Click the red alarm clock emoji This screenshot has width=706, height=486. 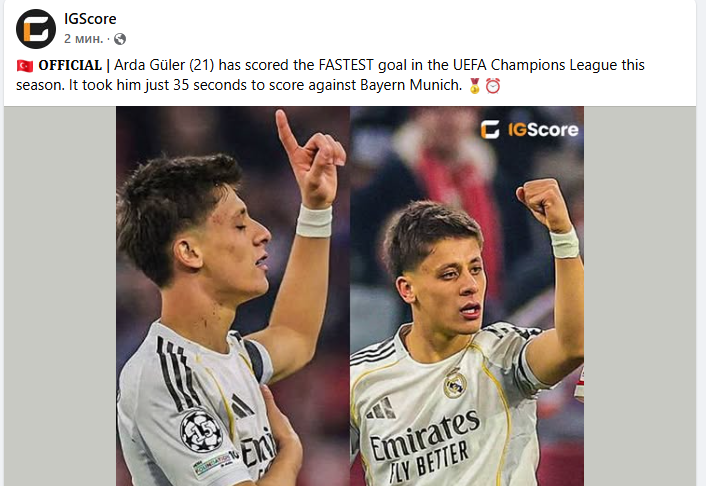pyautogui.click(x=493, y=86)
